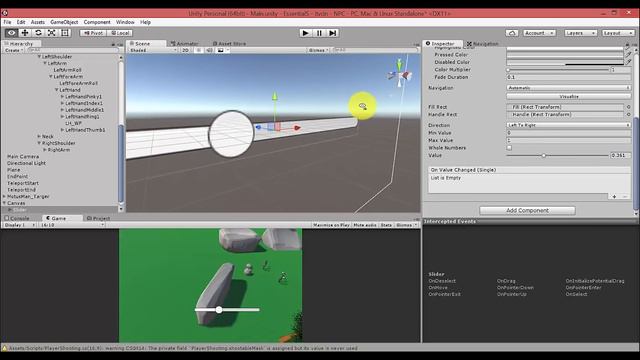Enable the Whole Numbers checkbox

click(509, 148)
